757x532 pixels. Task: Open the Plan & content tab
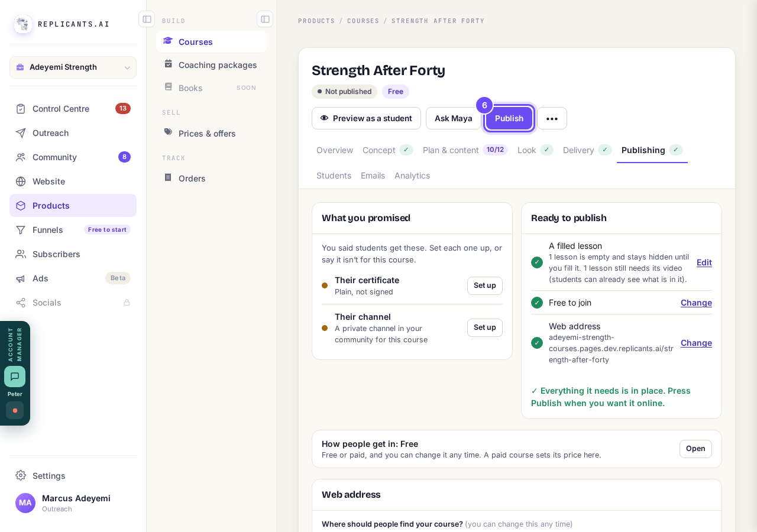tap(465, 150)
